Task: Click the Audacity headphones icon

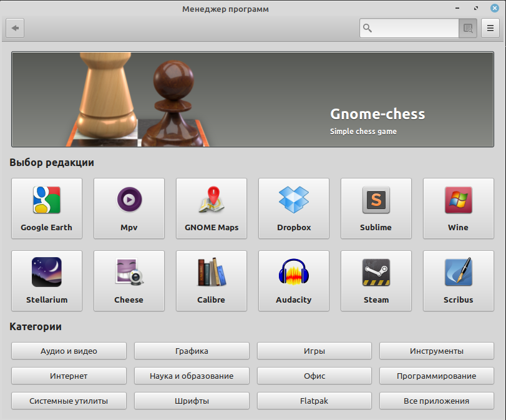Action: tap(294, 273)
